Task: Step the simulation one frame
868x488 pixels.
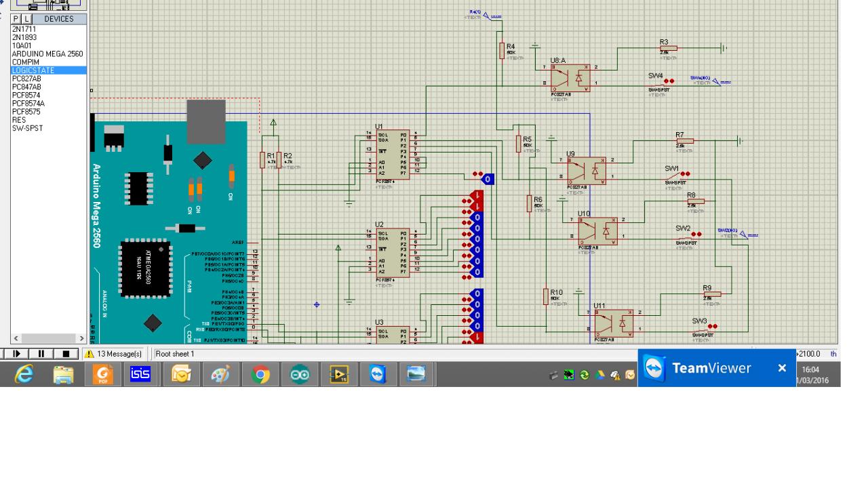Action: [x=18, y=354]
